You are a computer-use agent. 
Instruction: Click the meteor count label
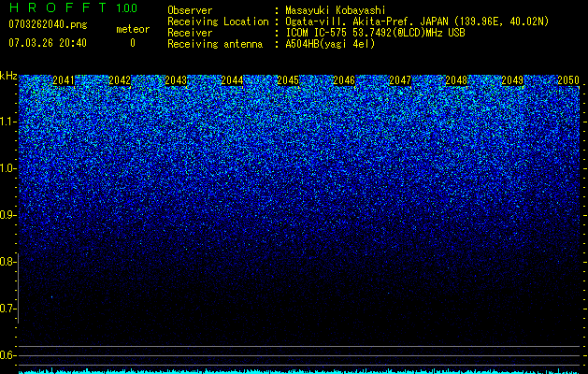click(x=133, y=29)
